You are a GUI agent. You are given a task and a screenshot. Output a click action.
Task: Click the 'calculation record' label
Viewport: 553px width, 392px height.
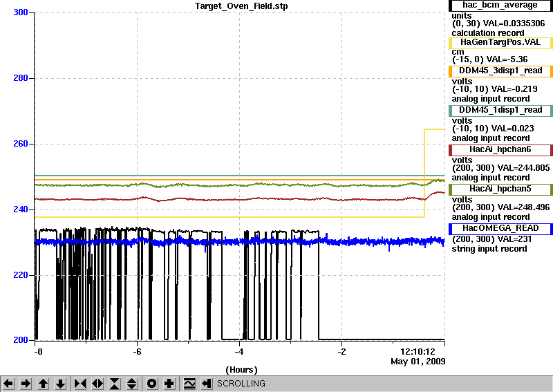coord(488,33)
